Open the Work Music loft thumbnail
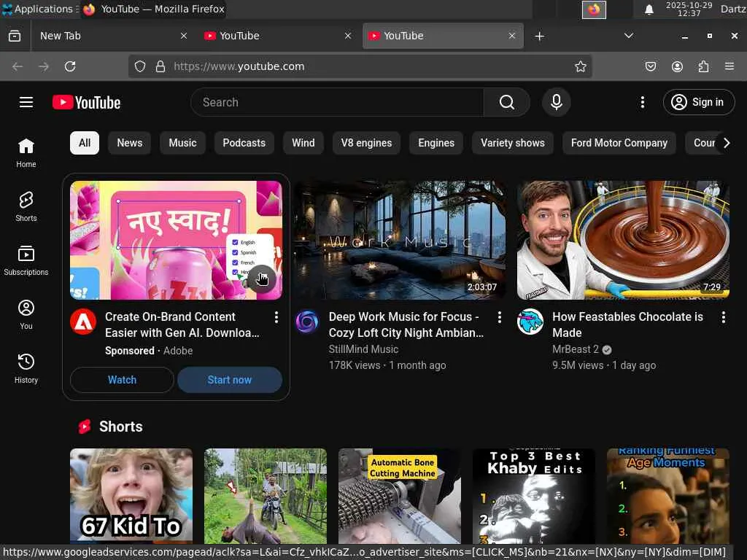747x560 pixels. tap(400, 240)
